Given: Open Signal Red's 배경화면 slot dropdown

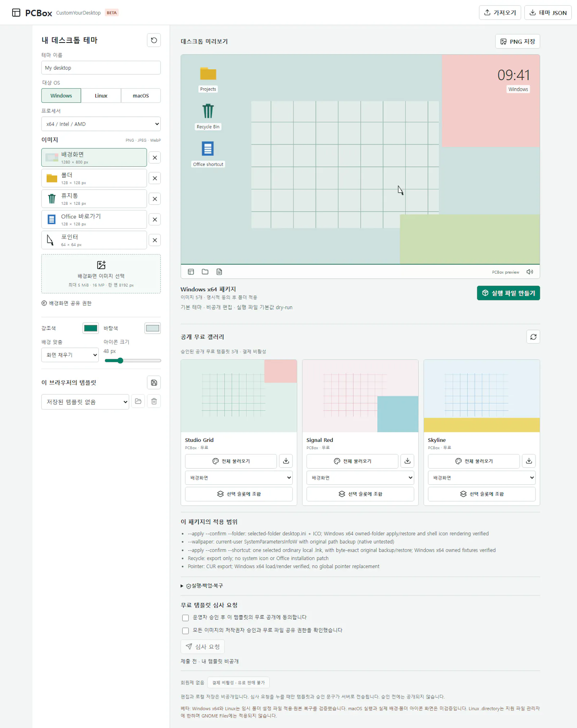Looking at the screenshot, I should [360, 478].
